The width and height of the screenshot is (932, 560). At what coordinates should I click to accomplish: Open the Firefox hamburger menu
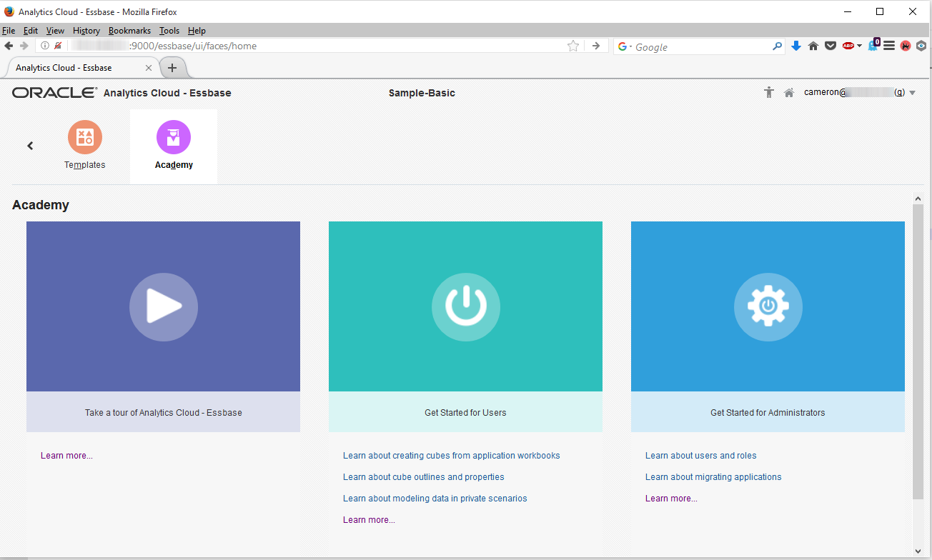click(x=889, y=46)
